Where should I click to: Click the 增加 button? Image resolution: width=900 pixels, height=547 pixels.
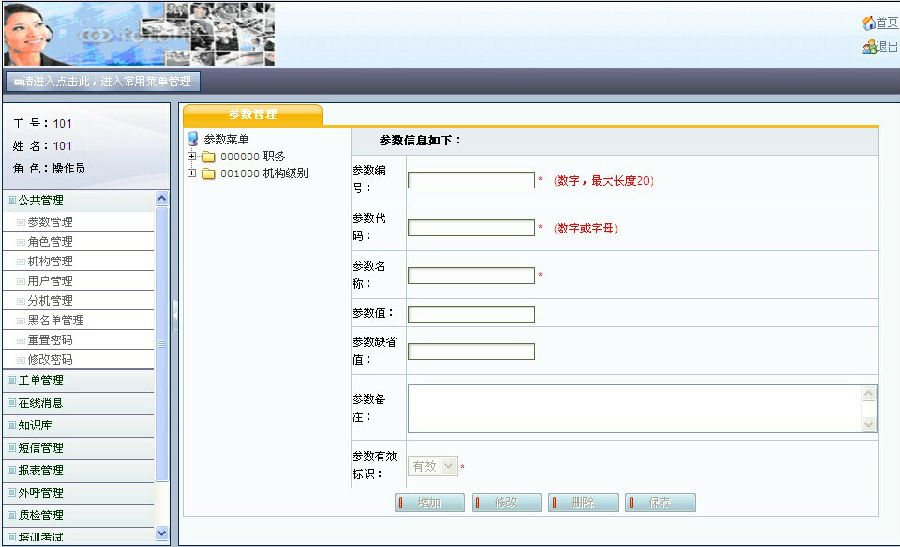coord(430,503)
